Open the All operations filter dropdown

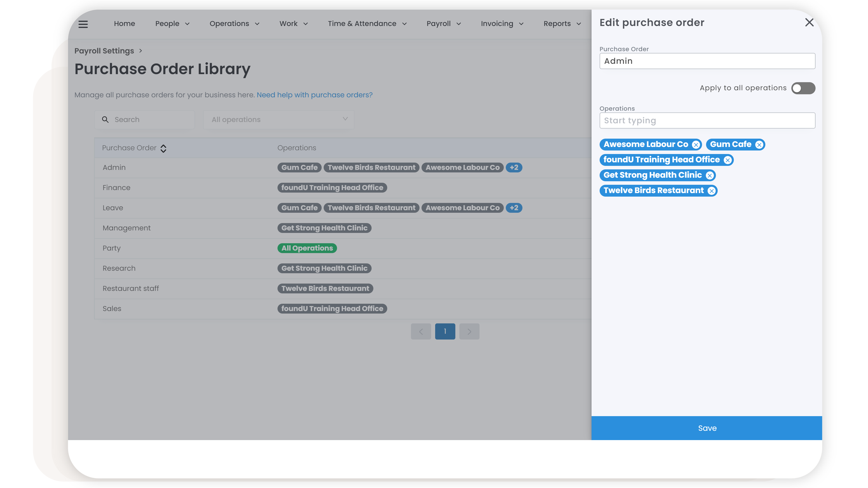click(x=278, y=119)
